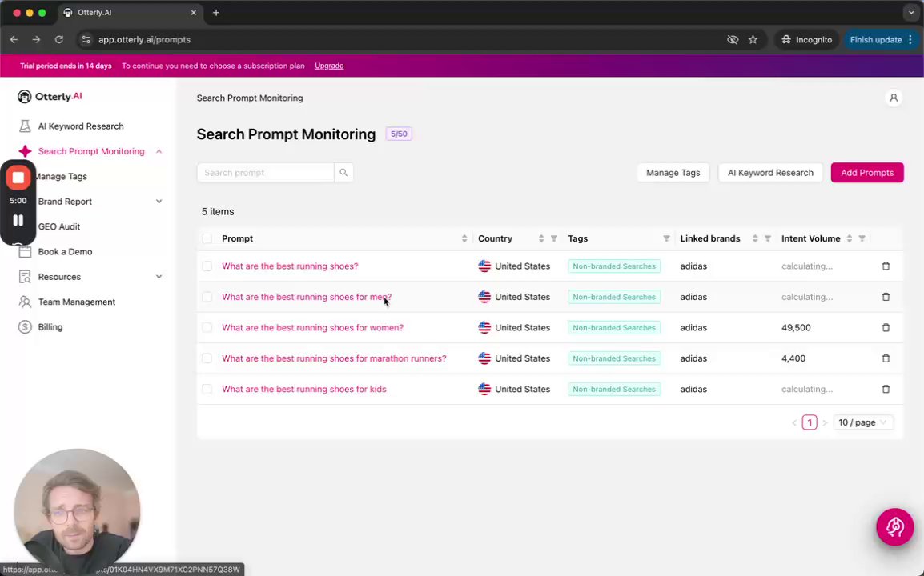
Task: Expand the Brand Report menu
Action: point(159,202)
